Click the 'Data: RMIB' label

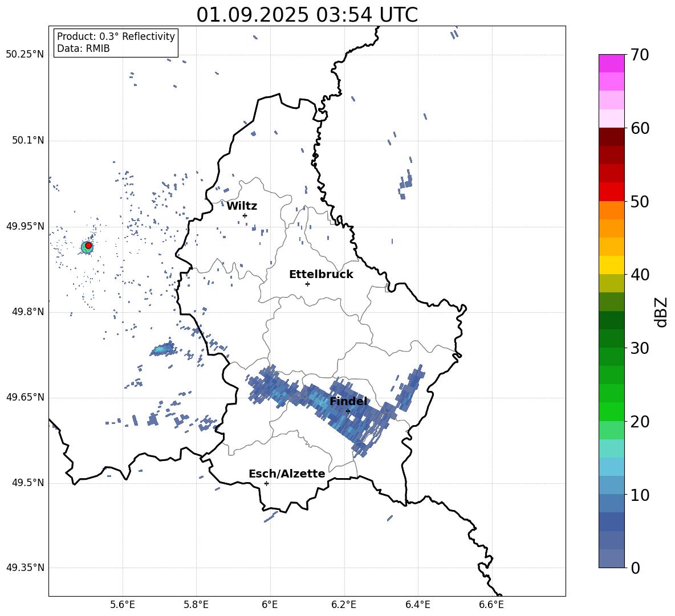[x=83, y=48]
